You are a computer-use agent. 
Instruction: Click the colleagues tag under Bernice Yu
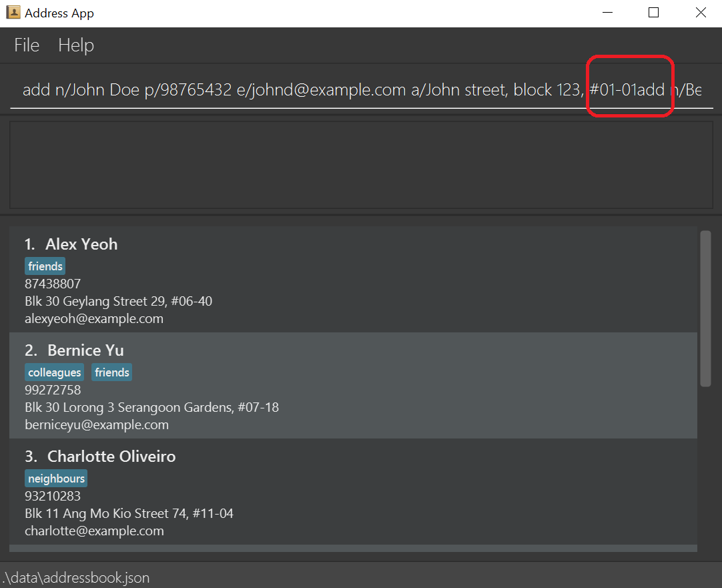[x=54, y=372]
